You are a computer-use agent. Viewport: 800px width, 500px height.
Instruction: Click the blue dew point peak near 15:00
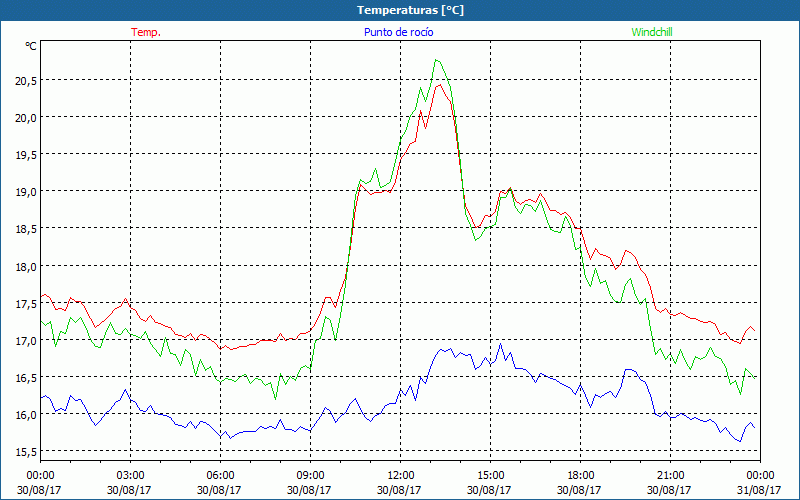tap(501, 344)
